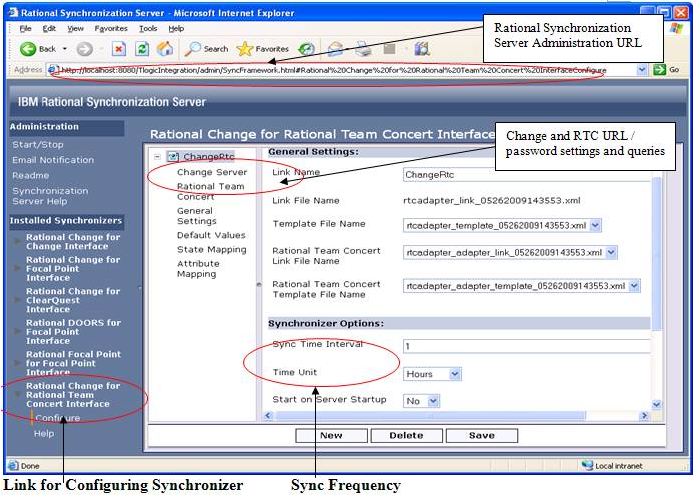
Task: Click the Save button
Action: (482, 436)
